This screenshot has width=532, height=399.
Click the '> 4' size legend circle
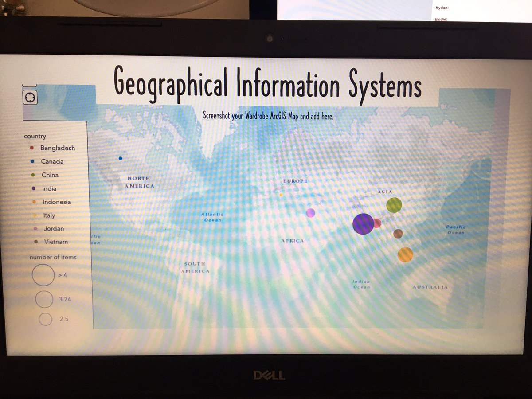pyautogui.click(x=43, y=275)
